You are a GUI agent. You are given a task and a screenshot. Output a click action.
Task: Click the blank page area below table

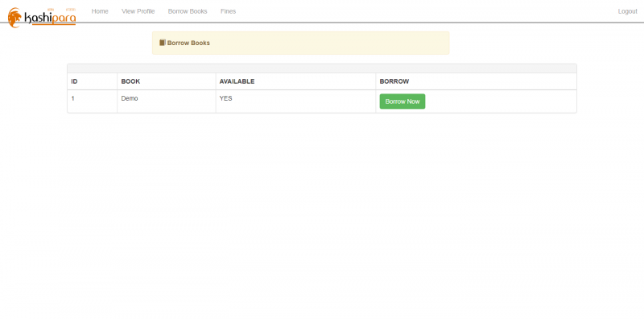tap(322, 213)
